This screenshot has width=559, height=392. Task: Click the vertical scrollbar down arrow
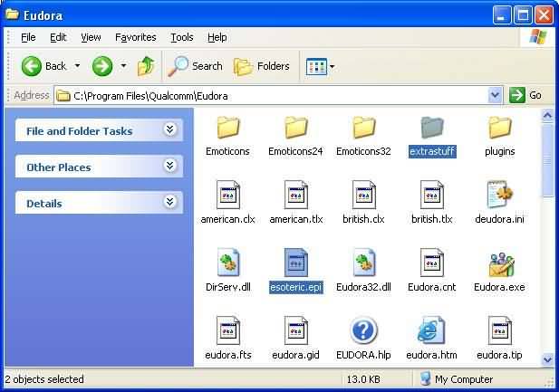pyautogui.click(x=547, y=359)
